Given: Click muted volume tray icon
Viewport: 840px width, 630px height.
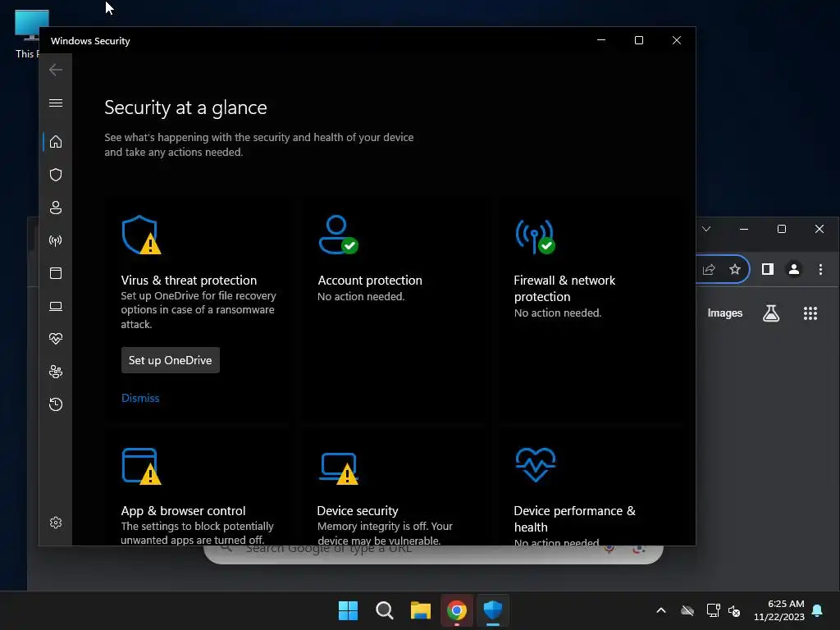Looking at the screenshot, I should point(734,610).
